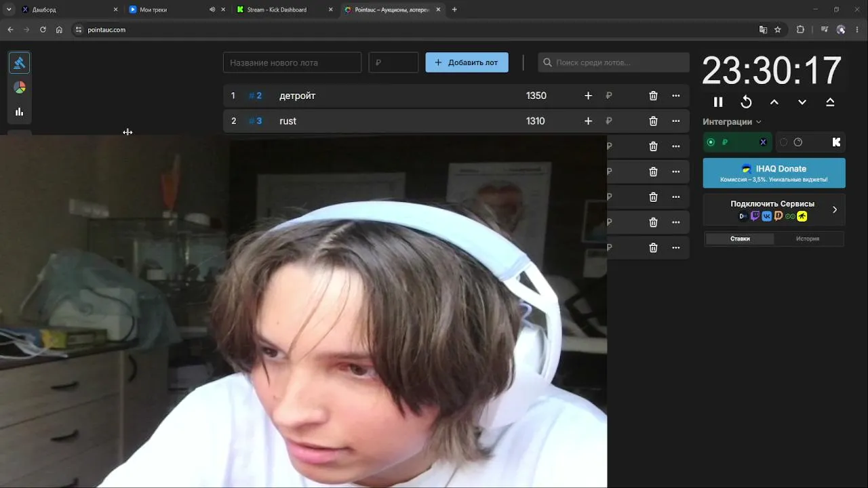This screenshot has height=488, width=868.
Task: Translate this page with the translate icon
Action: [x=763, y=30]
